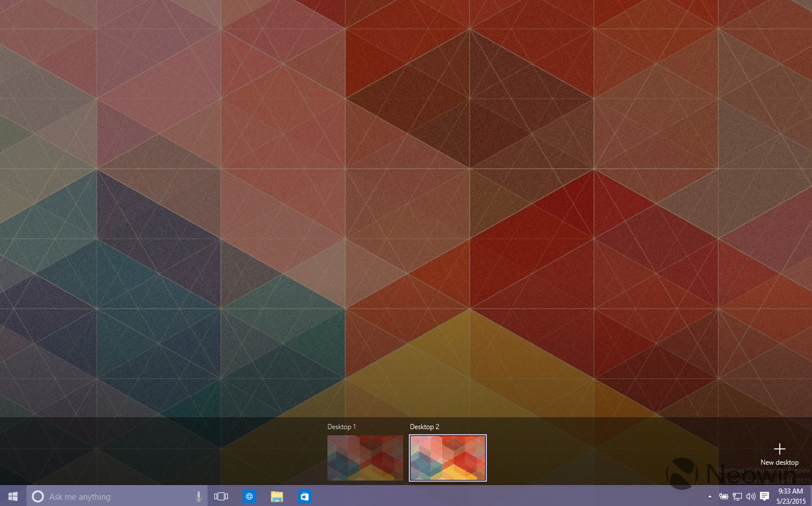812x506 pixels.
Task: Open the battery power status icon
Action: [x=723, y=497]
